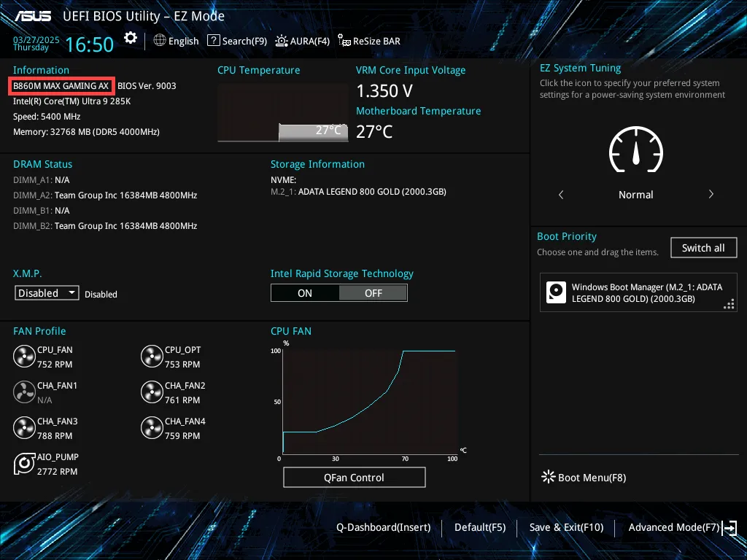This screenshot has height=560, width=747.
Task: Click the Boot Menu snowflake icon
Action: [x=548, y=477]
